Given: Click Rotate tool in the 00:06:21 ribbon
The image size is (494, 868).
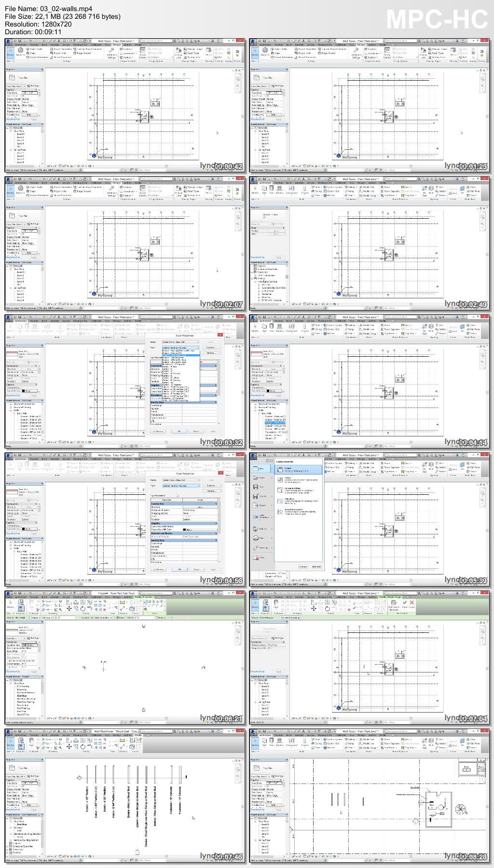Looking at the screenshot, I should point(82,609).
